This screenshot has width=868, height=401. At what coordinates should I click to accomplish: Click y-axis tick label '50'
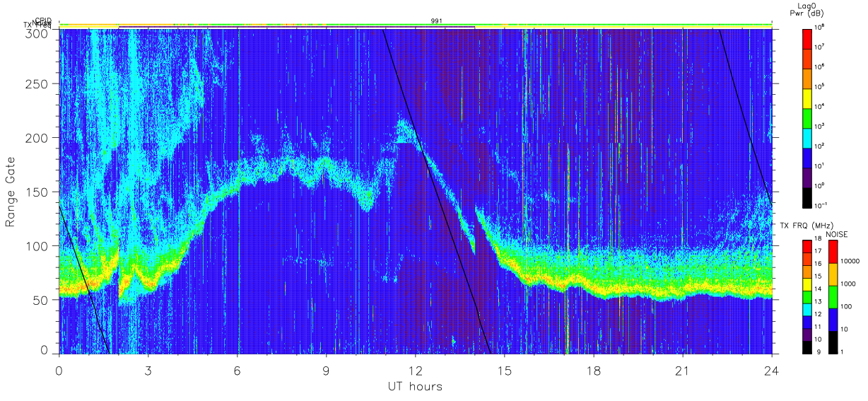pos(42,300)
